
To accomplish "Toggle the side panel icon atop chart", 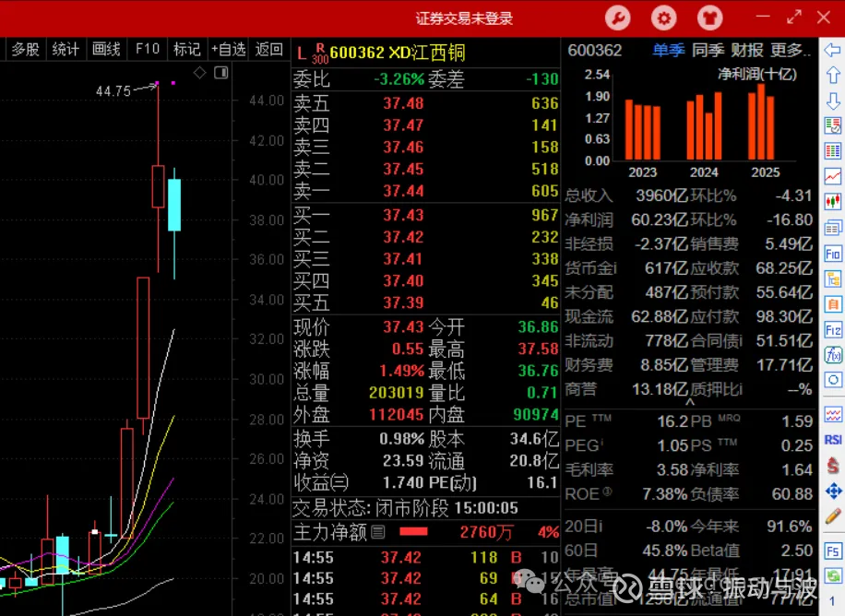I will pos(221,72).
